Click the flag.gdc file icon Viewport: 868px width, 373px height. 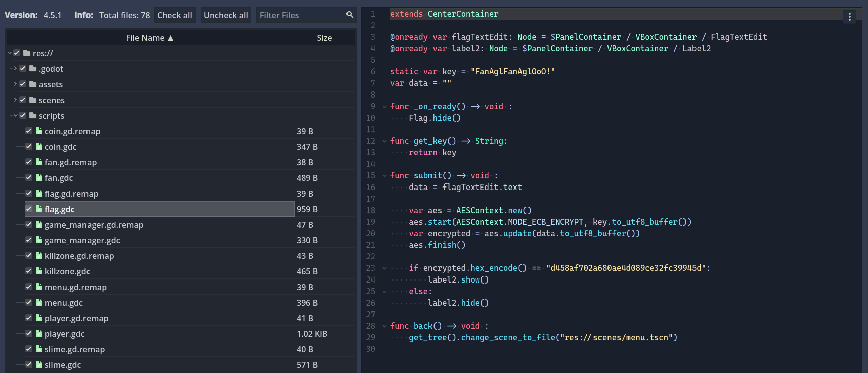pos(38,209)
